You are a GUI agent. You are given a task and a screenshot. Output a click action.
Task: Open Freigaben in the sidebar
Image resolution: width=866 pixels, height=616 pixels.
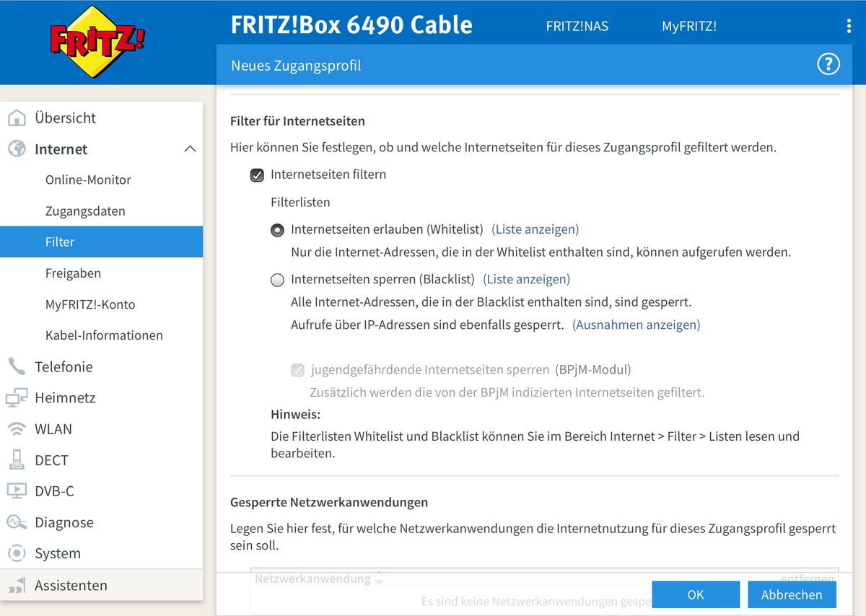(73, 273)
